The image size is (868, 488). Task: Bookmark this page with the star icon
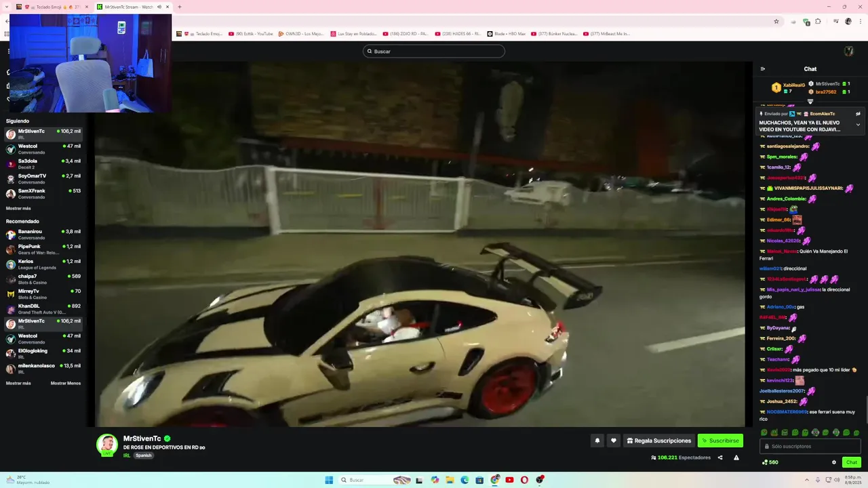[776, 21]
